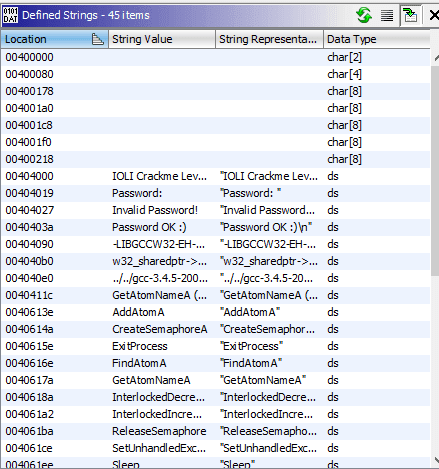The height and width of the screenshot is (469, 439).
Task: Select the AddAtomA string value
Action: (138, 312)
